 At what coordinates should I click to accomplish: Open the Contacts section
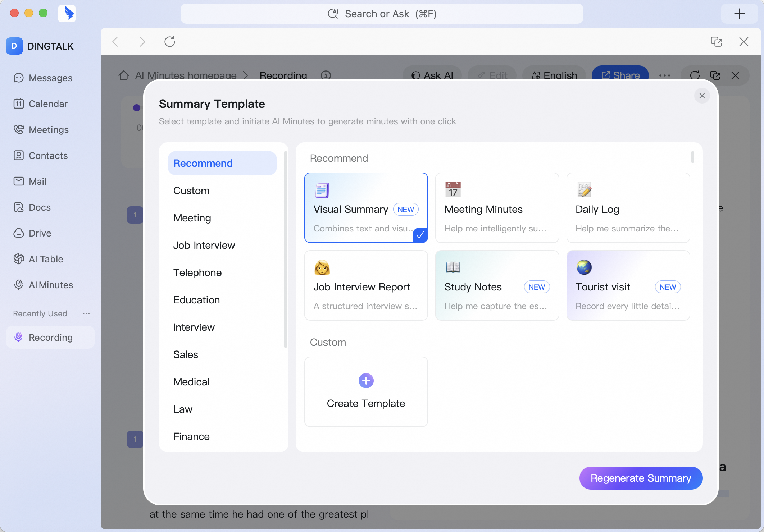click(50, 156)
